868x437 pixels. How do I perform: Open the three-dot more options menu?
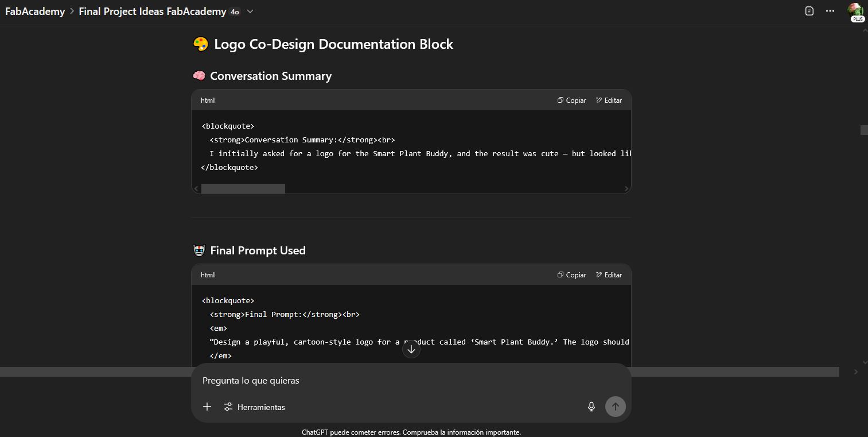click(x=830, y=11)
